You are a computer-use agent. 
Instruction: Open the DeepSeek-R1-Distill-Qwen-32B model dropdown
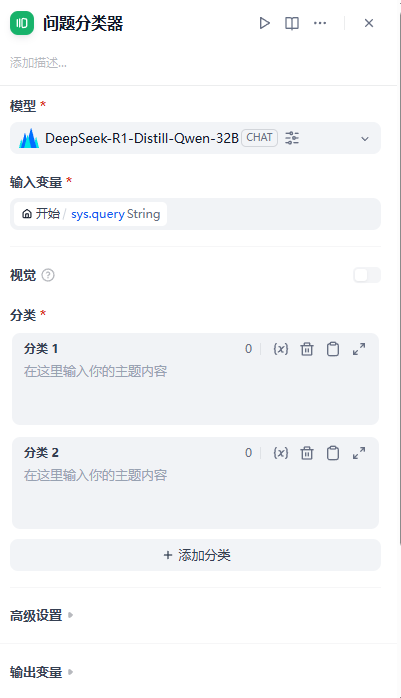[195, 138]
